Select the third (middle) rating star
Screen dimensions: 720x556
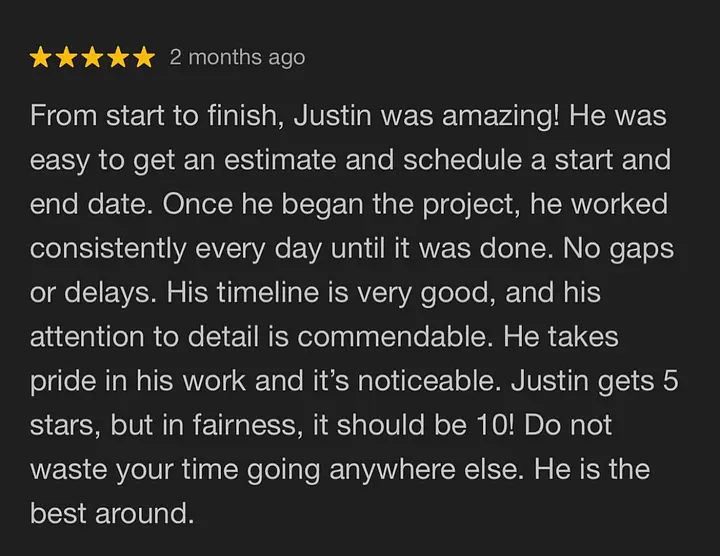pos(93,57)
